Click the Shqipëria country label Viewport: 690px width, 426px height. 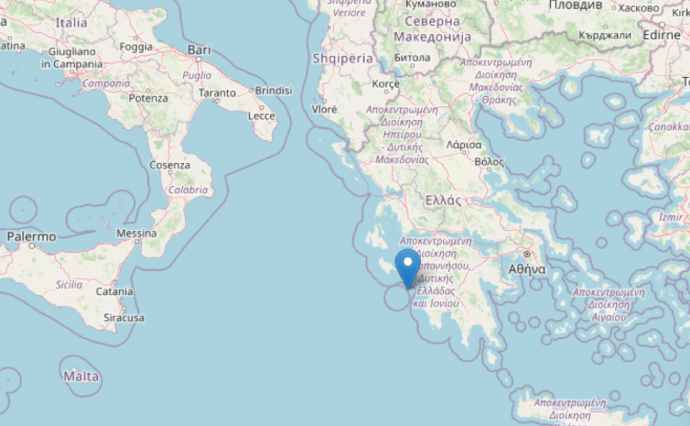pyautogui.click(x=343, y=59)
